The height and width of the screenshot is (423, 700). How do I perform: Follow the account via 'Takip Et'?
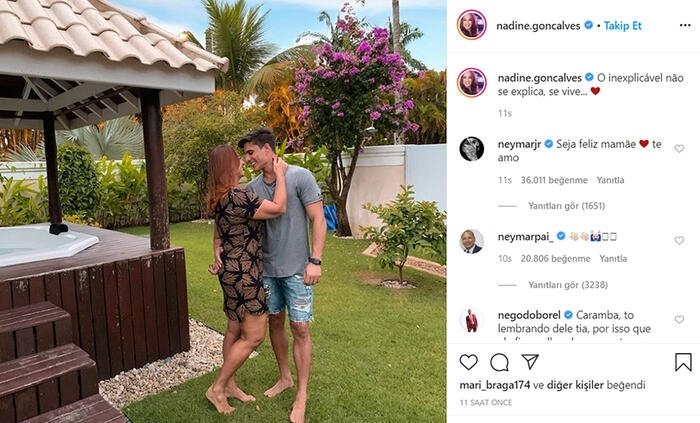click(623, 26)
